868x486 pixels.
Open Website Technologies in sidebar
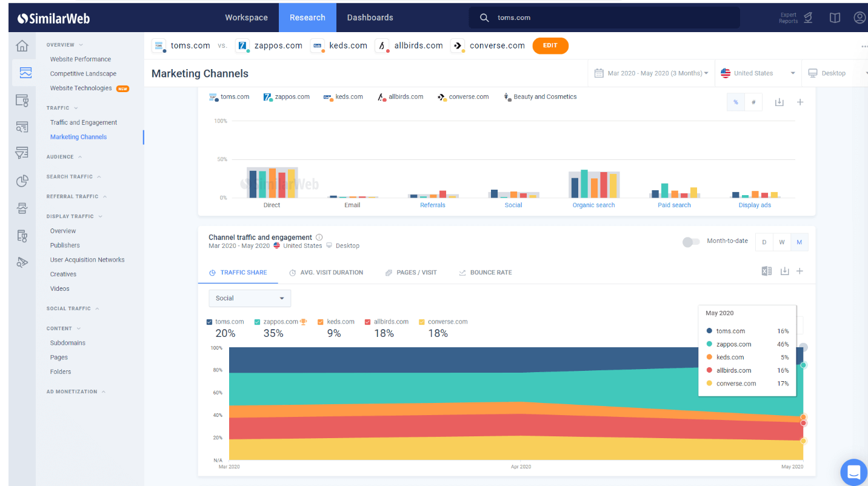point(81,88)
